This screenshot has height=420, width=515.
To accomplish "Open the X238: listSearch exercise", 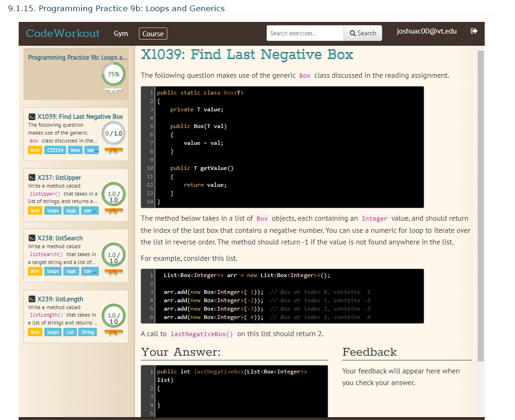I will [60, 238].
